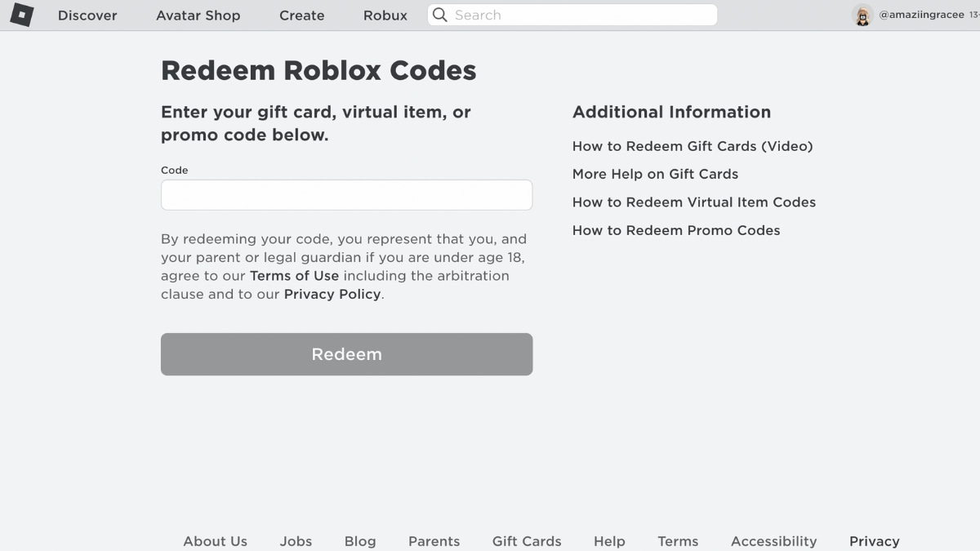Open the Avatar Shop page
Screen dimensions: 980x551
[x=198, y=15]
